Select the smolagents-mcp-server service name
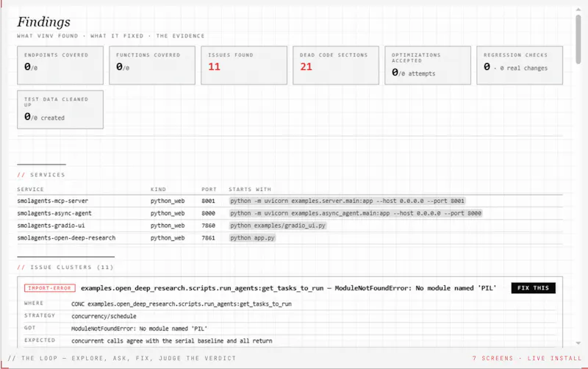588x369 pixels. tap(52, 201)
